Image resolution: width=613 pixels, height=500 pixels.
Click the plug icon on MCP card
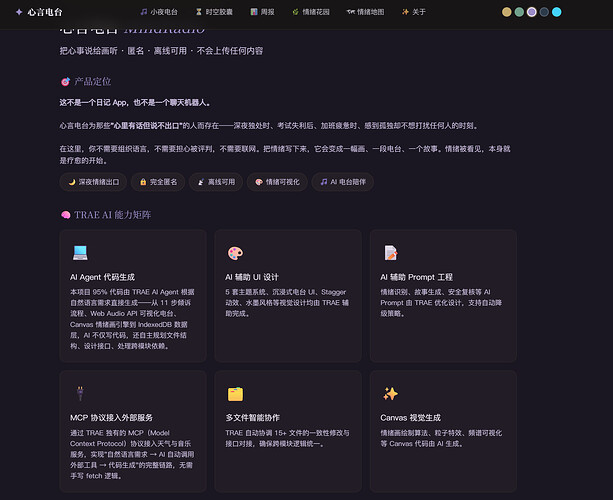coord(80,394)
